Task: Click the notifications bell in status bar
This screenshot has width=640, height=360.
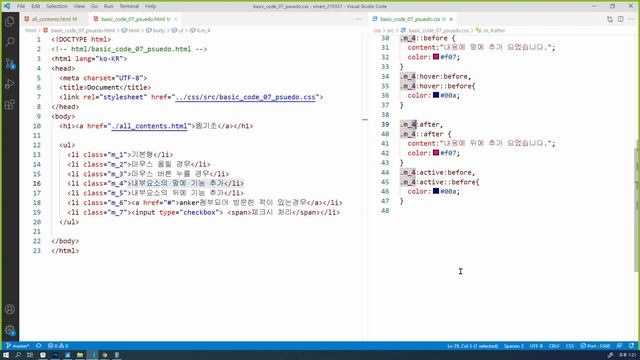Action: (631, 346)
